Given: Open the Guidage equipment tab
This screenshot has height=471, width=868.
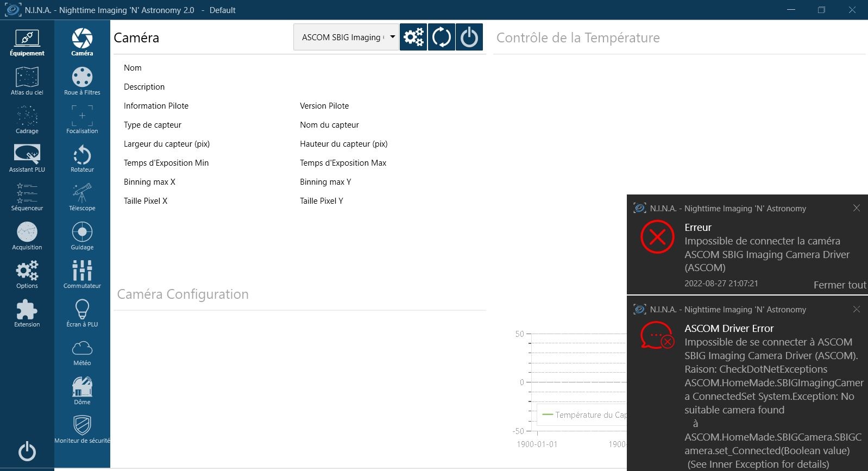Looking at the screenshot, I should [82, 236].
